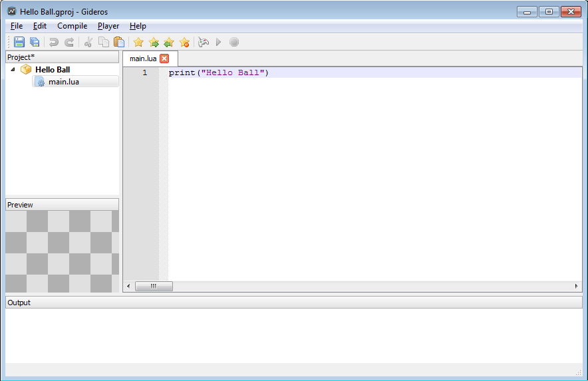Maximize the Gideros window
This screenshot has width=588, height=381.
[x=549, y=11]
